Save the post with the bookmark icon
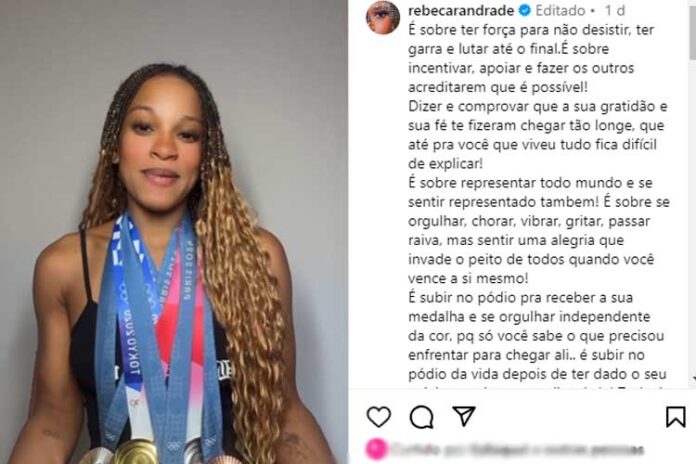This screenshot has height=464, width=696. point(676,417)
